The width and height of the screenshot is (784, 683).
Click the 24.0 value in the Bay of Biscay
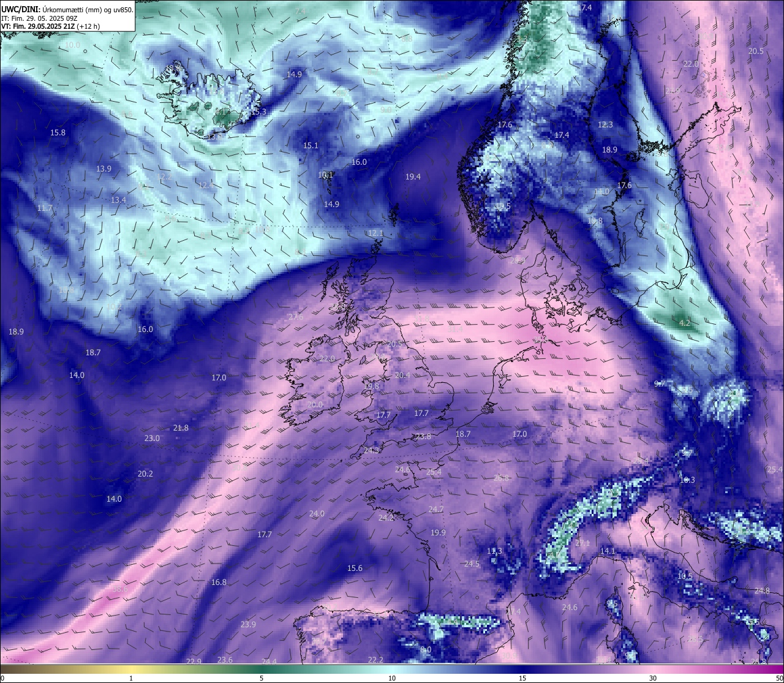point(317,513)
